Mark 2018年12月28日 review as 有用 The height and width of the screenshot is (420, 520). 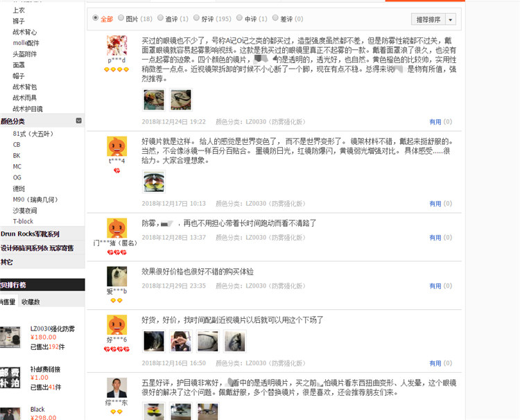tap(435, 238)
